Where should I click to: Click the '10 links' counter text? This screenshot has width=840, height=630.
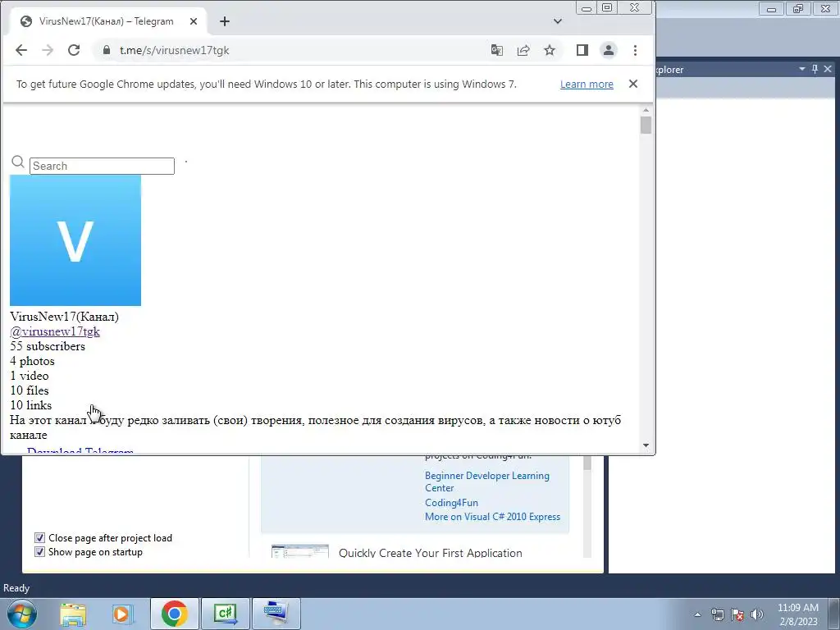(x=31, y=405)
